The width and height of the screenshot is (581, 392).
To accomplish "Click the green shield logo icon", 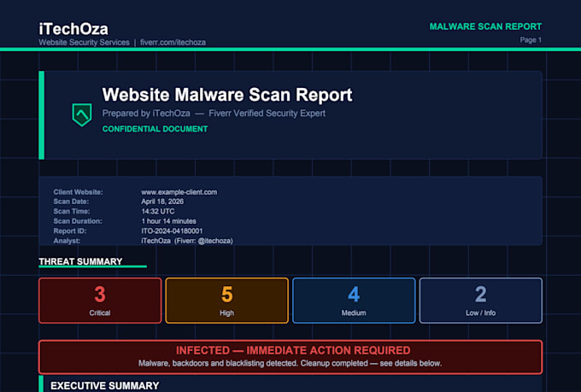I will [x=82, y=114].
